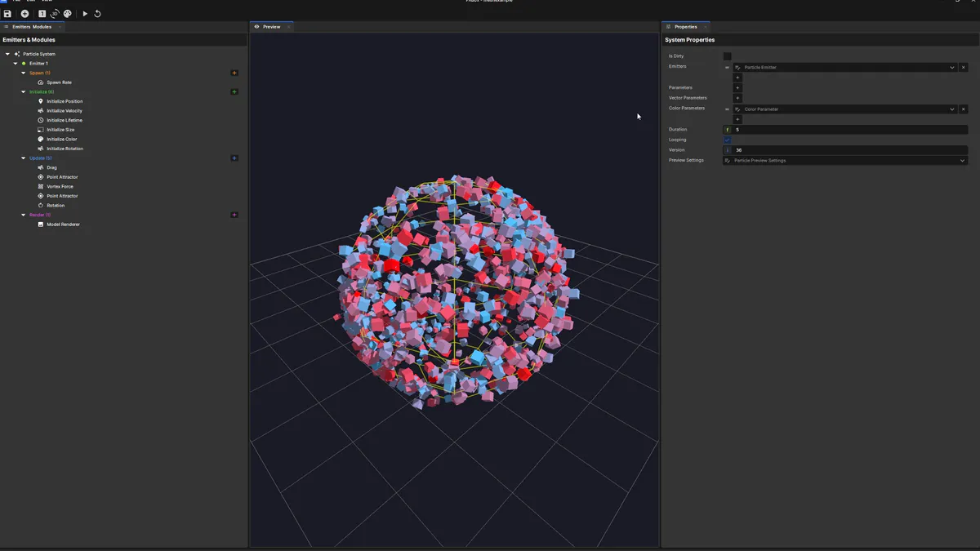
Task: Add a module to the Spawn group
Action: coord(234,73)
